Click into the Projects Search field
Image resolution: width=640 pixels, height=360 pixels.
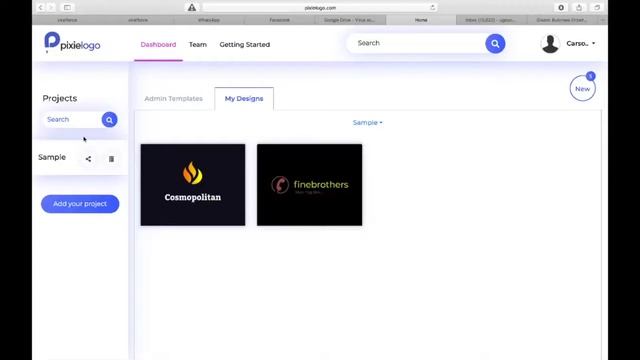click(x=72, y=120)
